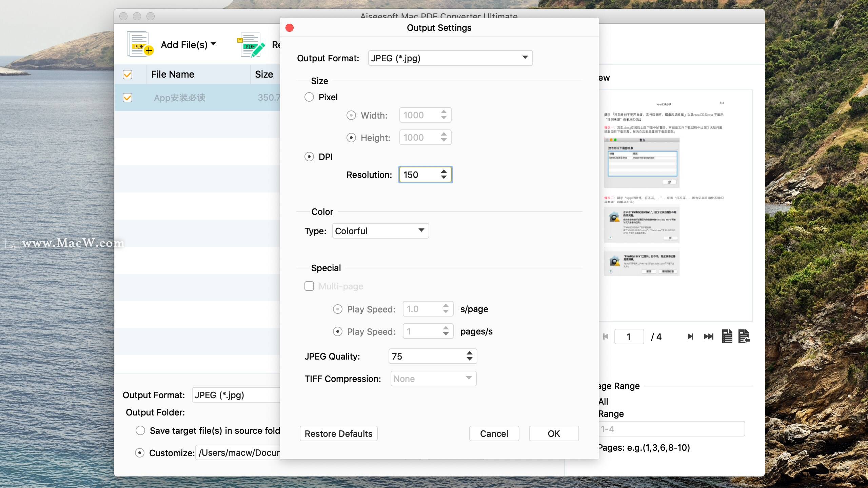Toggle the select-all checkbox in the file list header
Viewport: 868px width, 488px height.
point(127,75)
